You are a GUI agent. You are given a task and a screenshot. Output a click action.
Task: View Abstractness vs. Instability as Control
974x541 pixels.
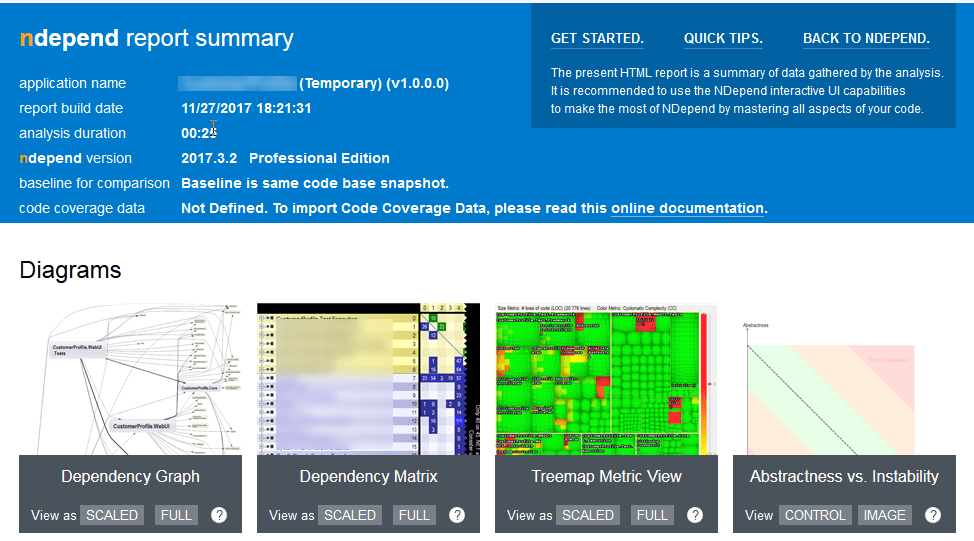815,515
